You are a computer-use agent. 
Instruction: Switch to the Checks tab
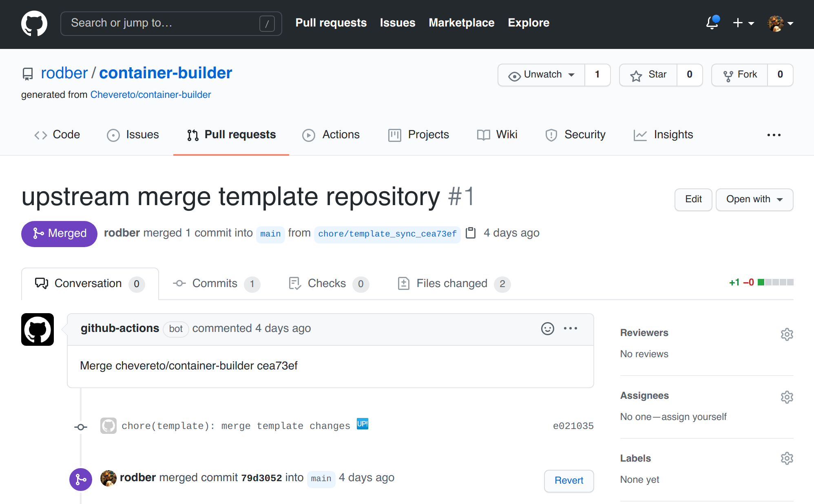pos(328,283)
